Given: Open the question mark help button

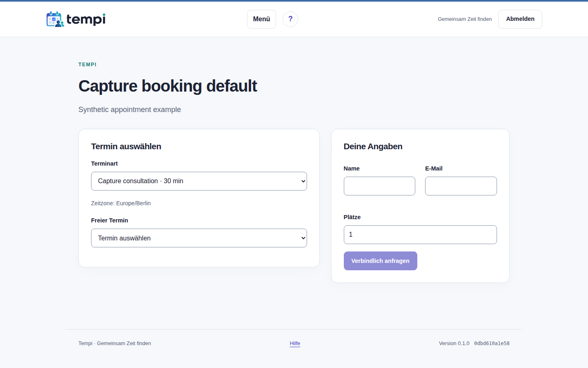Looking at the screenshot, I should (x=290, y=19).
